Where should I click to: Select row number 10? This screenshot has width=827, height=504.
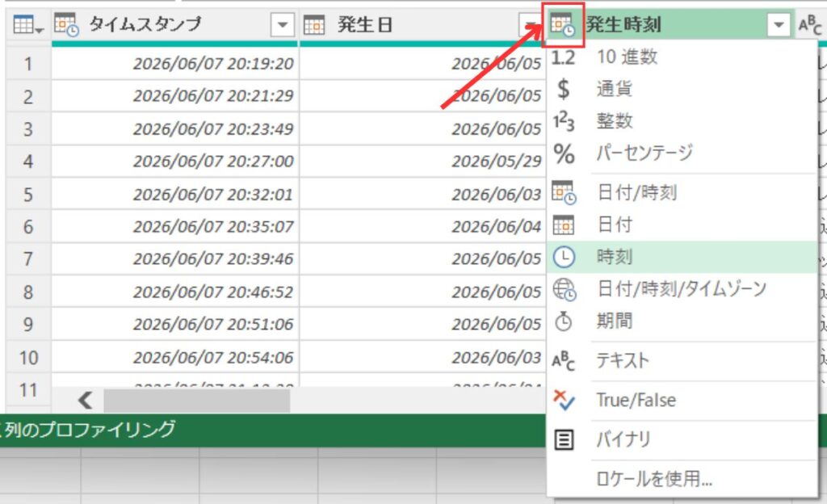pyautogui.click(x=28, y=358)
